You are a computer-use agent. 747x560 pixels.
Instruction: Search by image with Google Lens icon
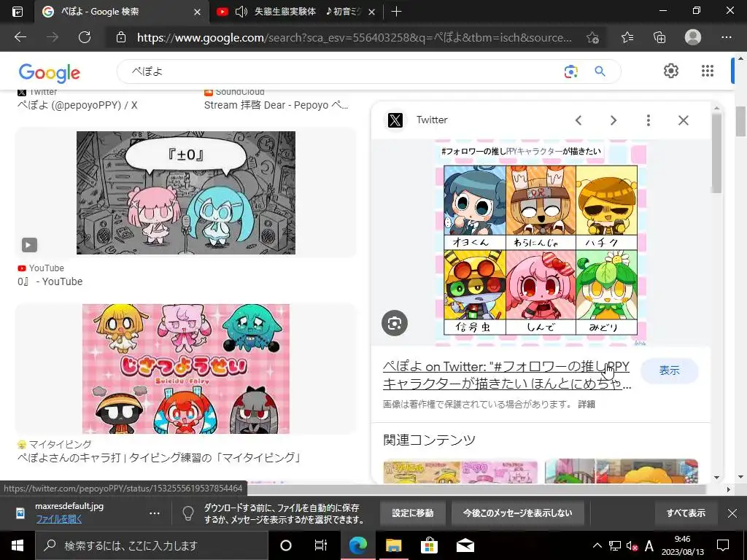coord(570,71)
